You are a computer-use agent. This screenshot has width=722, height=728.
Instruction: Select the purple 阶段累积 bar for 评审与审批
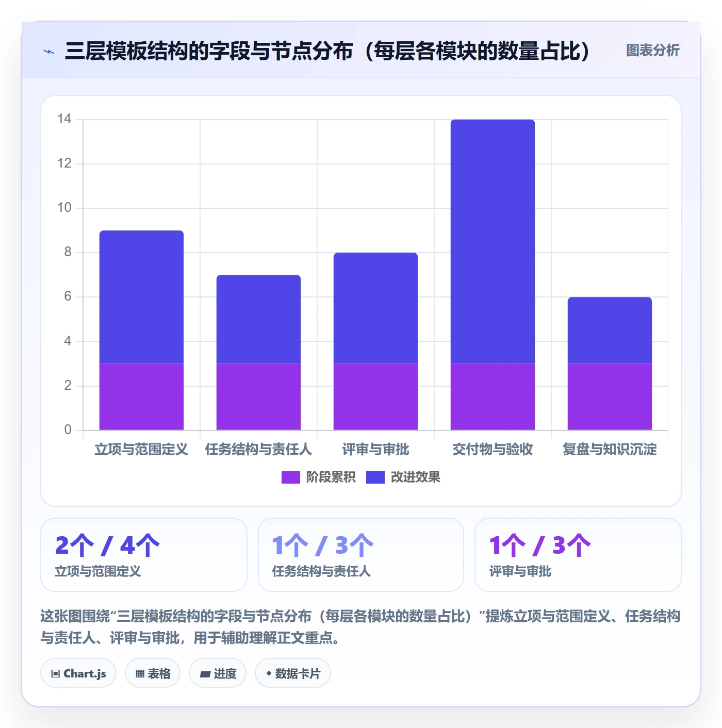click(x=375, y=396)
